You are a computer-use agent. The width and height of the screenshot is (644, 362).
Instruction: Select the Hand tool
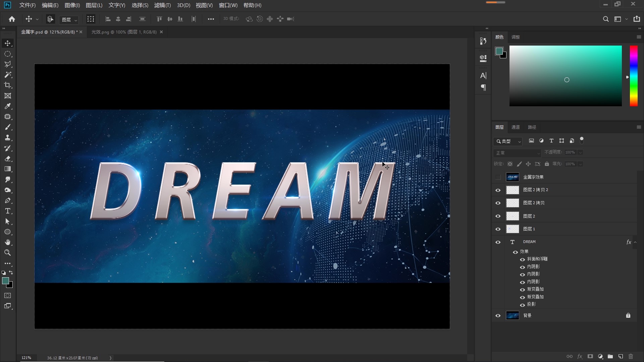pyautogui.click(x=8, y=242)
